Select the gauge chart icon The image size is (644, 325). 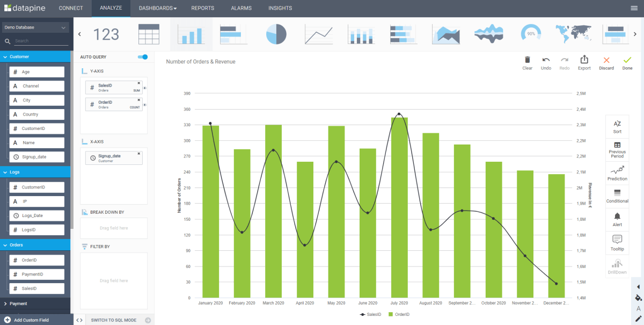coord(531,34)
